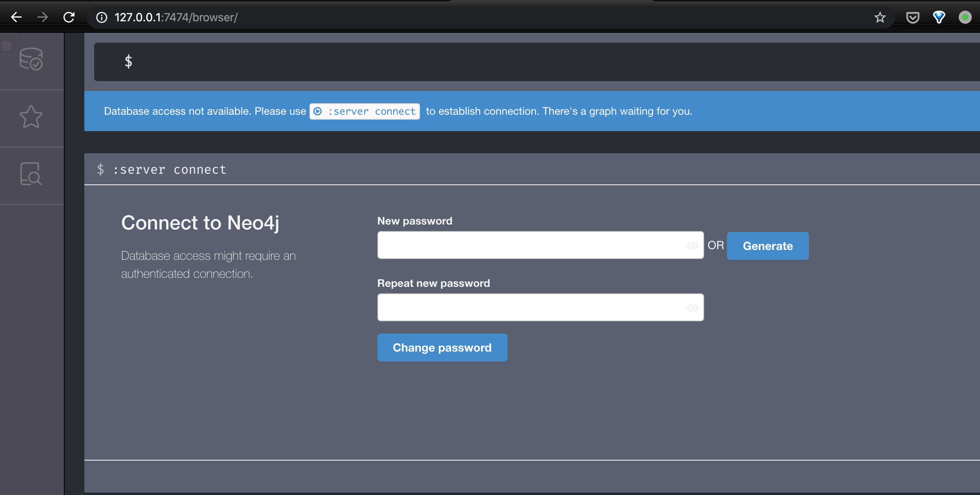Click the browser back arrow
The image size is (980, 495).
coord(16,17)
